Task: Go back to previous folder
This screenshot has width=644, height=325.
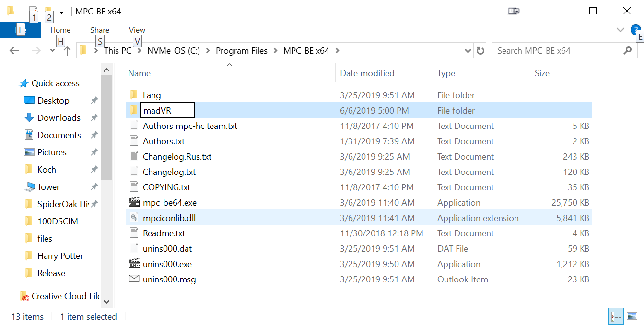Action: click(x=14, y=50)
